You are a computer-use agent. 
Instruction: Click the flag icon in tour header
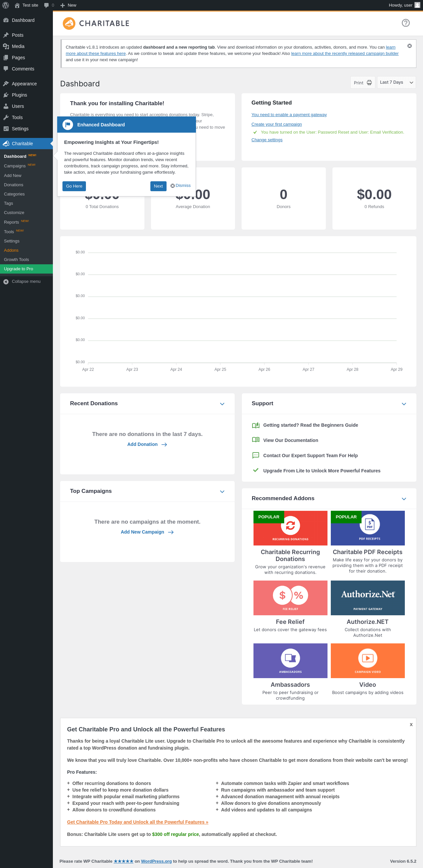pos(68,125)
